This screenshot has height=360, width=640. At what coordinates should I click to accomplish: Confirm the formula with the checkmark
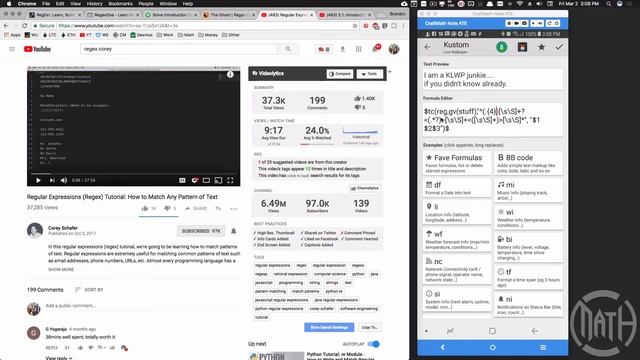point(559,47)
